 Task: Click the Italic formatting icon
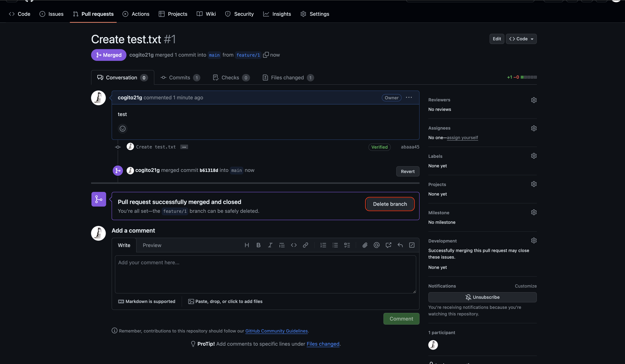pos(270,245)
